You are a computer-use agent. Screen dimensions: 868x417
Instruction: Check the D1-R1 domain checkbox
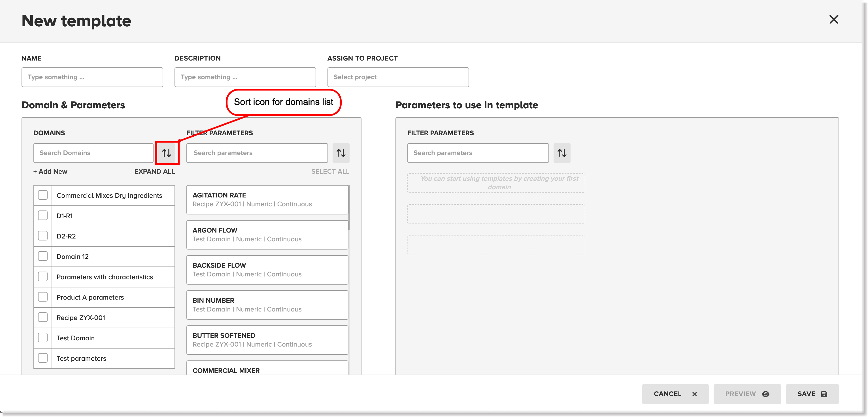point(42,215)
